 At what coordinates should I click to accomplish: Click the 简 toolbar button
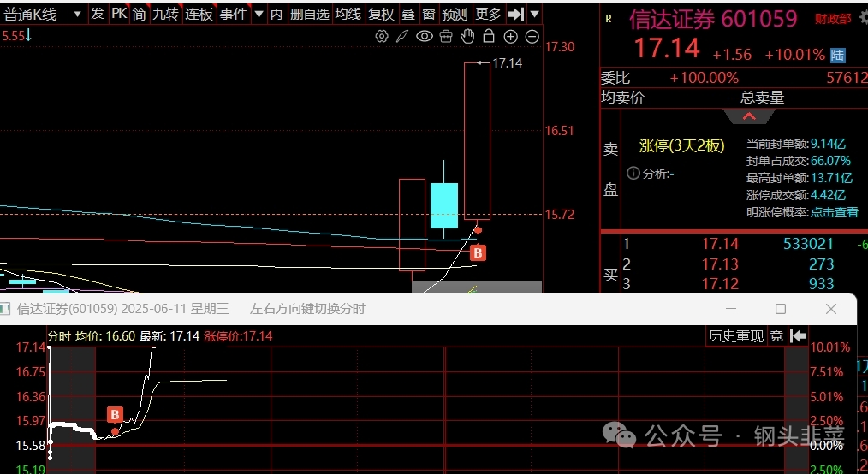pos(140,14)
